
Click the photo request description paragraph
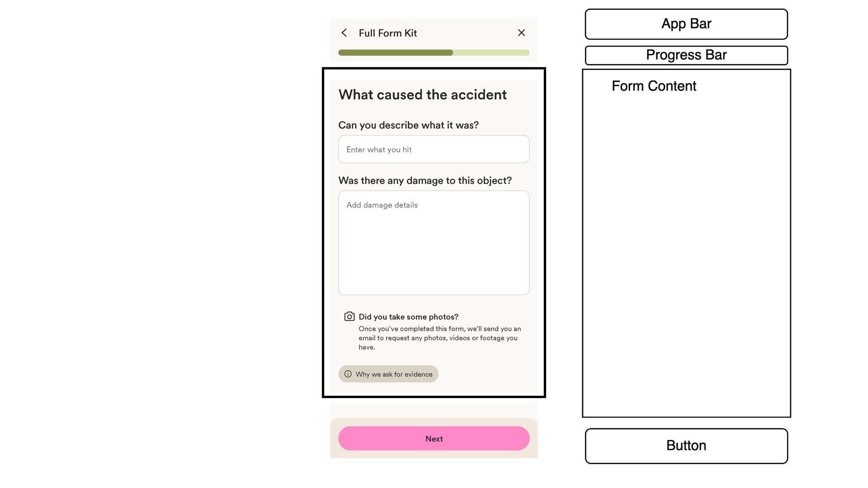pyautogui.click(x=440, y=338)
